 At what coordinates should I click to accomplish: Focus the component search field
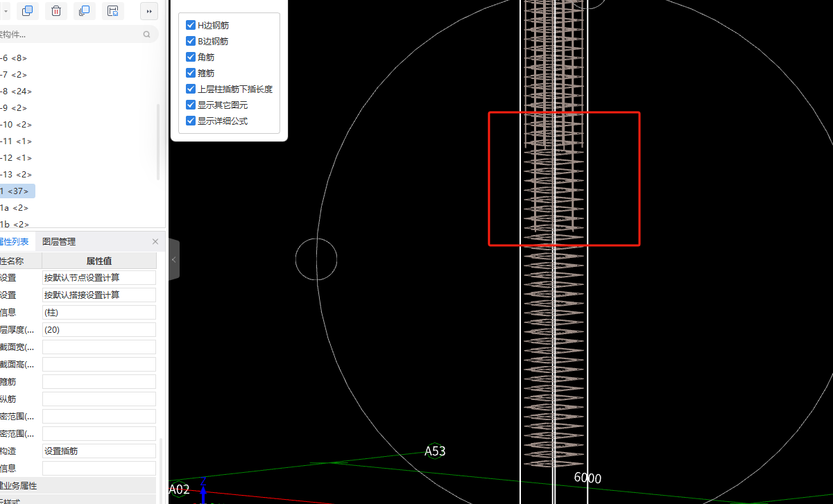coord(78,34)
